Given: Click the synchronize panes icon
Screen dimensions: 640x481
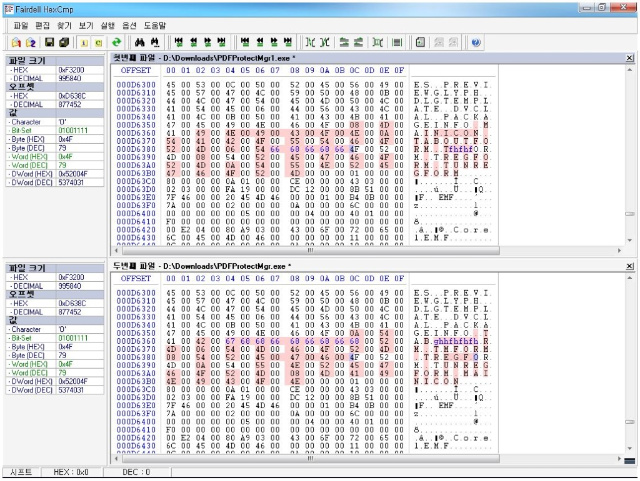Looking at the screenshot, I should pos(378,42).
